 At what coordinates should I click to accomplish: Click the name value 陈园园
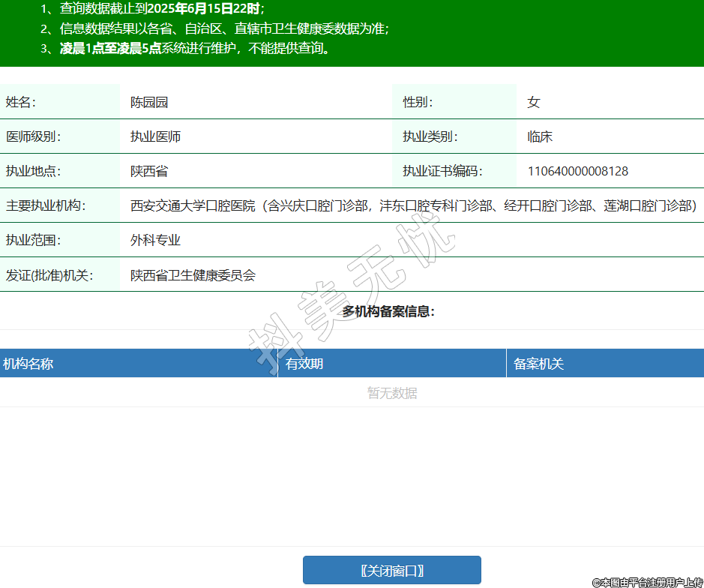tap(149, 102)
